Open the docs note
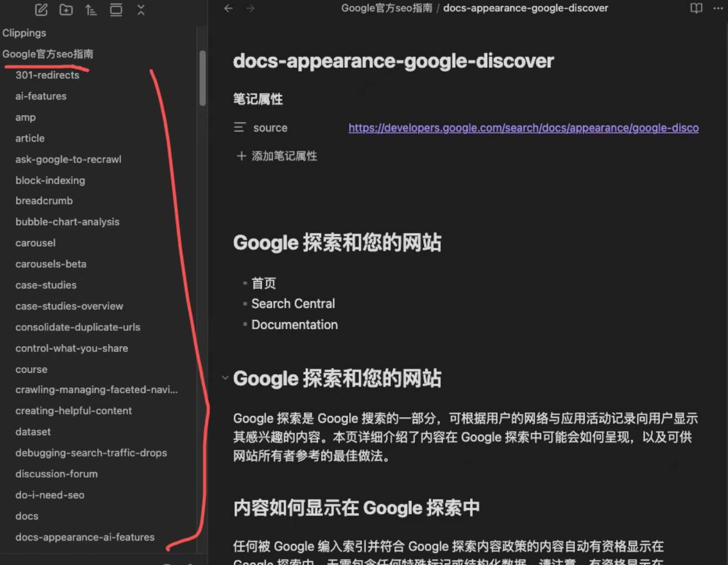Viewport: 728px width, 565px height. 27,516
